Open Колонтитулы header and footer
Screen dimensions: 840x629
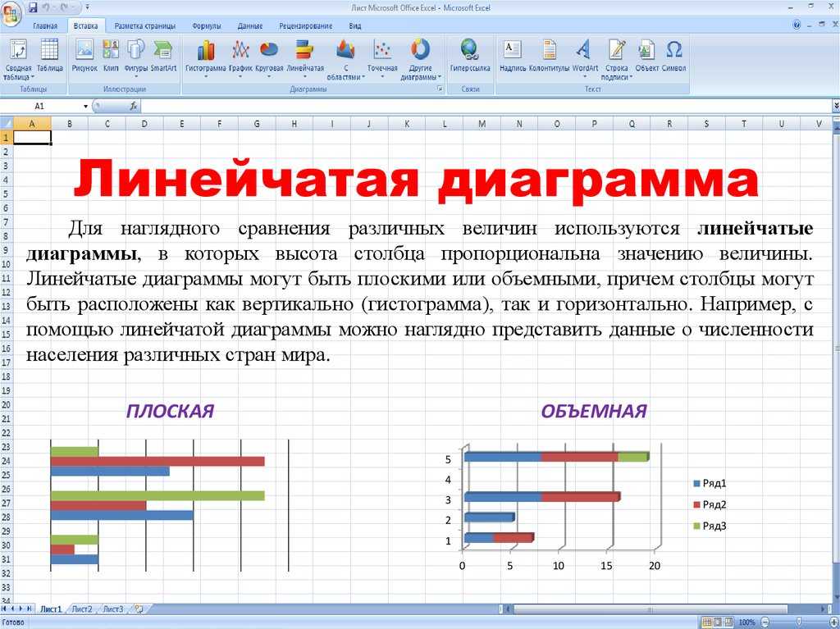pyautogui.click(x=549, y=55)
